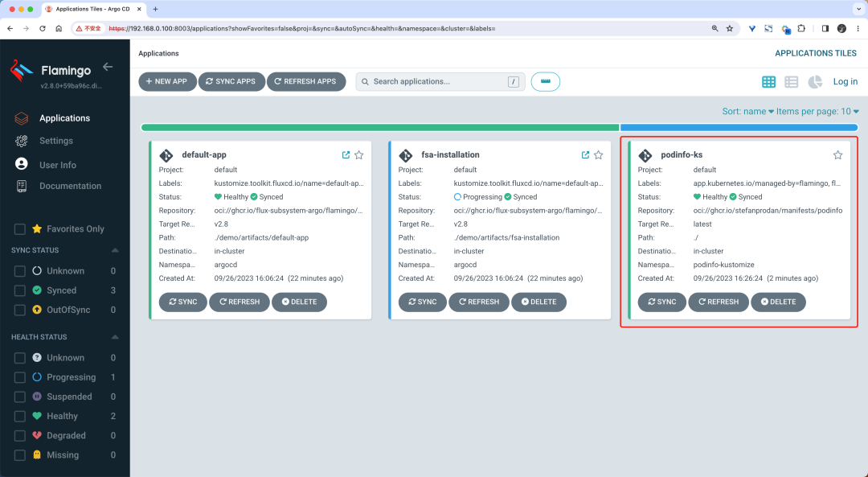This screenshot has width=868, height=477.
Task: Refresh the fsa-installation application
Action: click(x=479, y=302)
